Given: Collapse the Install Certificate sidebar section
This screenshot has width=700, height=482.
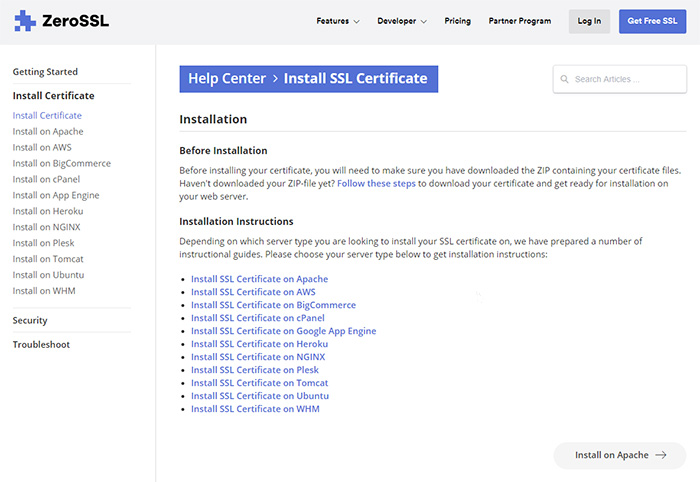Looking at the screenshot, I should [x=54, y=96].
